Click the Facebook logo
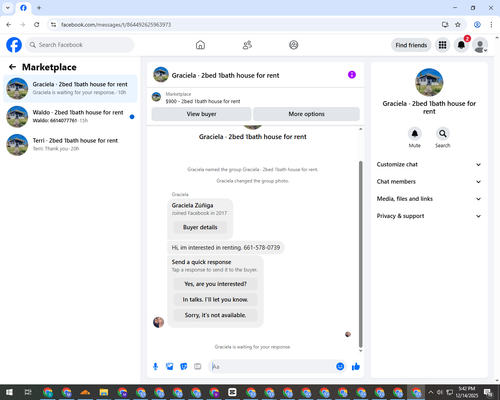Screen dimensions: 500x400 (14, 45)
